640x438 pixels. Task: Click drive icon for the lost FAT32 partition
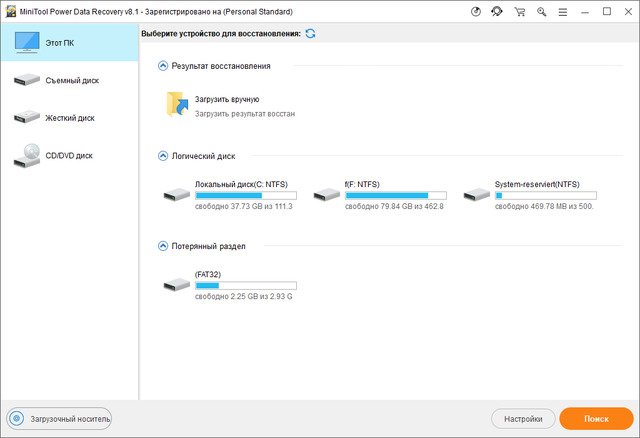point(177,285)
